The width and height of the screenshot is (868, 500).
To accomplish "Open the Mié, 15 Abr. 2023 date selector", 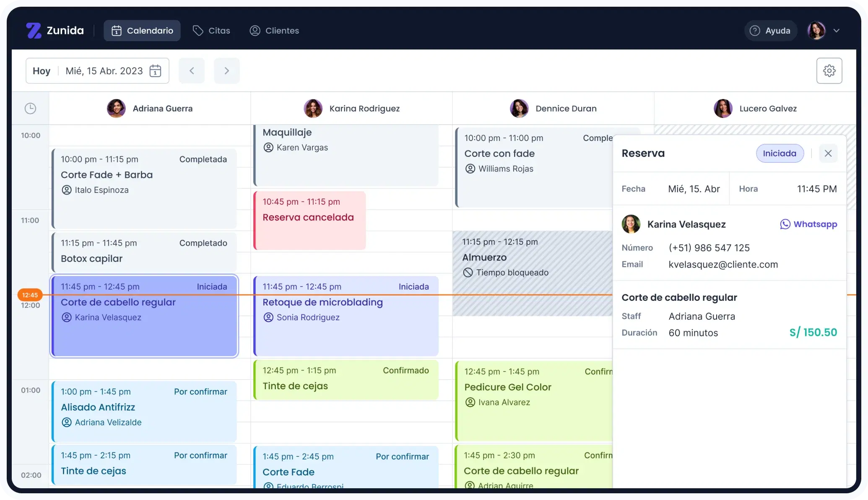I will [x=104, y=71].
